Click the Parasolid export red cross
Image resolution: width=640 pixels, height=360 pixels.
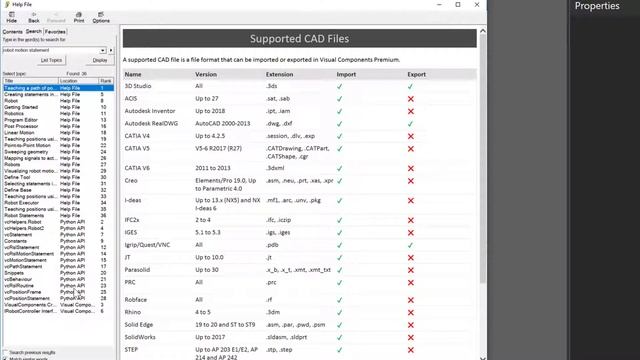pos(411,270)
